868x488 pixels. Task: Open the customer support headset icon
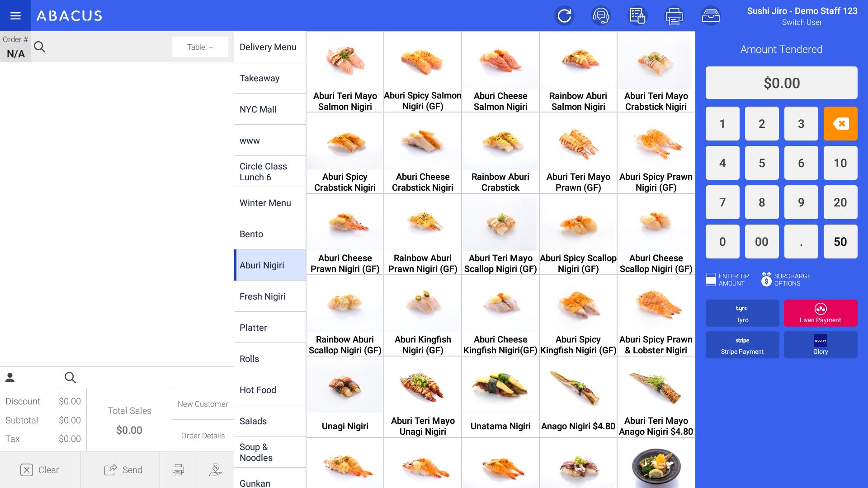tap(601, 16)
